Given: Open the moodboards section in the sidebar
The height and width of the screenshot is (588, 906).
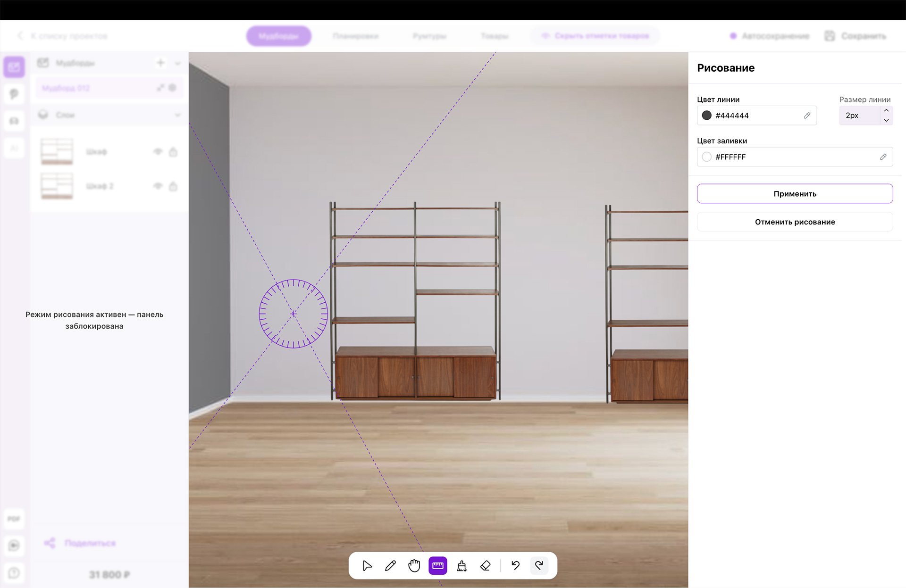Looking at the screenshot, I should click(x=14, y=67).
